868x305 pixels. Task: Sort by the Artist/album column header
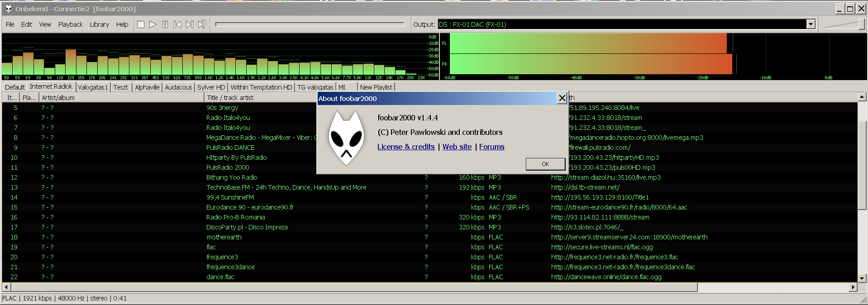point(122,97)
